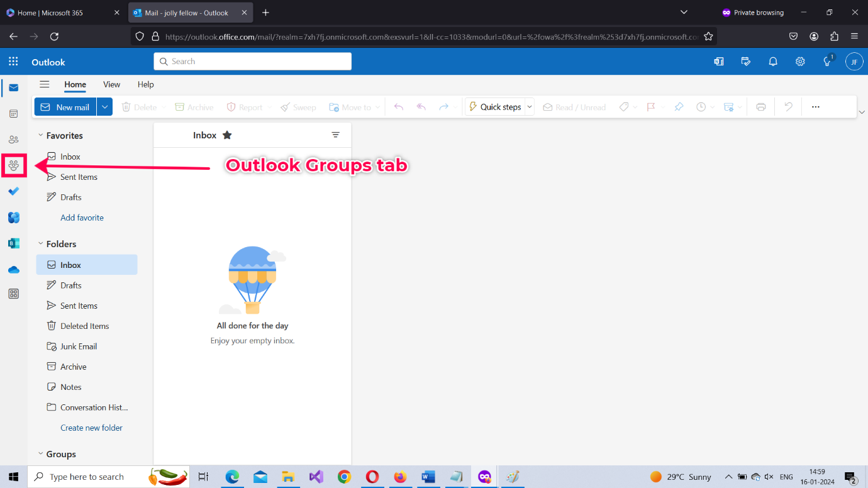Click the Read / Unread toggle button
868x488 pixels.
point(574,108)
